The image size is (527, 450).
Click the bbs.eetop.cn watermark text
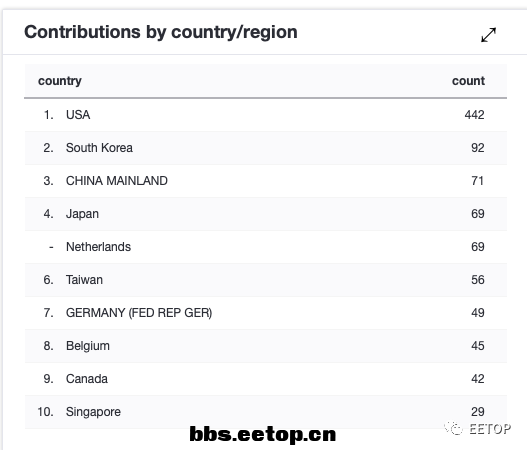click(x=262, y=434)
